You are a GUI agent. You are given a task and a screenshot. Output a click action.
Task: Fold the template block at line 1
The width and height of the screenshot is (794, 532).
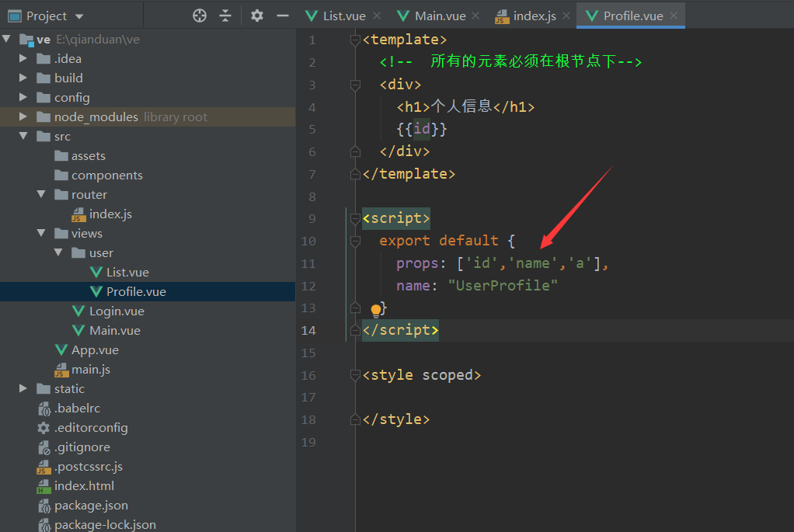pyautogui.click(x=355, y=40)
